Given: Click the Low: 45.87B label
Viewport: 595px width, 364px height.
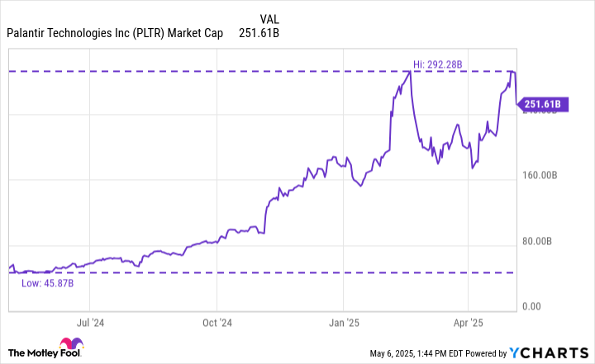Looking at the screenshot, I should (42, 282).
